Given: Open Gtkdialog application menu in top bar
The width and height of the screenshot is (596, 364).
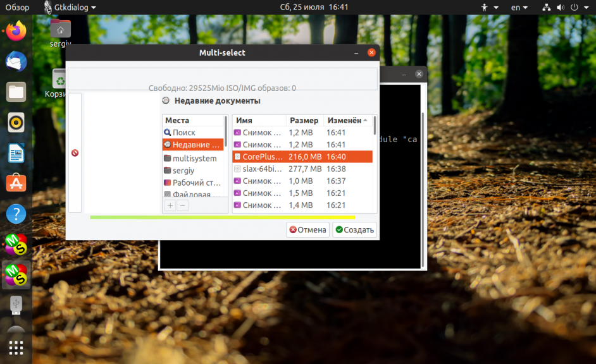Looking at the screenshot, I should point(70,8).
